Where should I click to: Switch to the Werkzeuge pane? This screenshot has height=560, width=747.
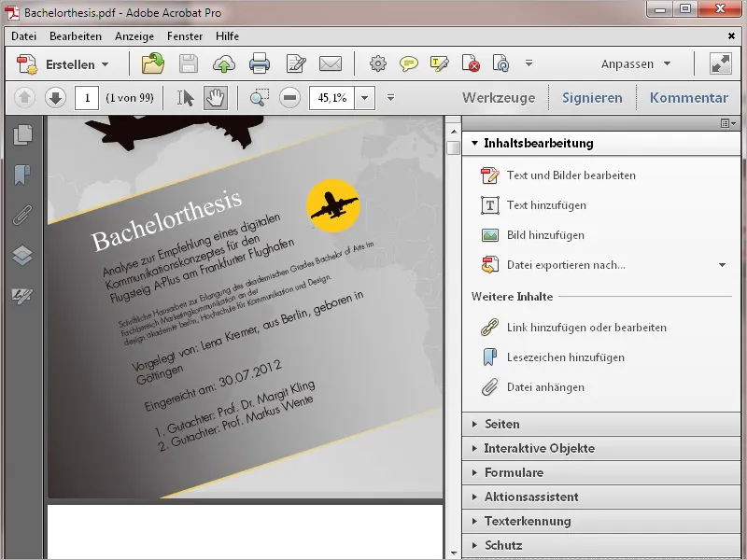[x=499, y=98]
